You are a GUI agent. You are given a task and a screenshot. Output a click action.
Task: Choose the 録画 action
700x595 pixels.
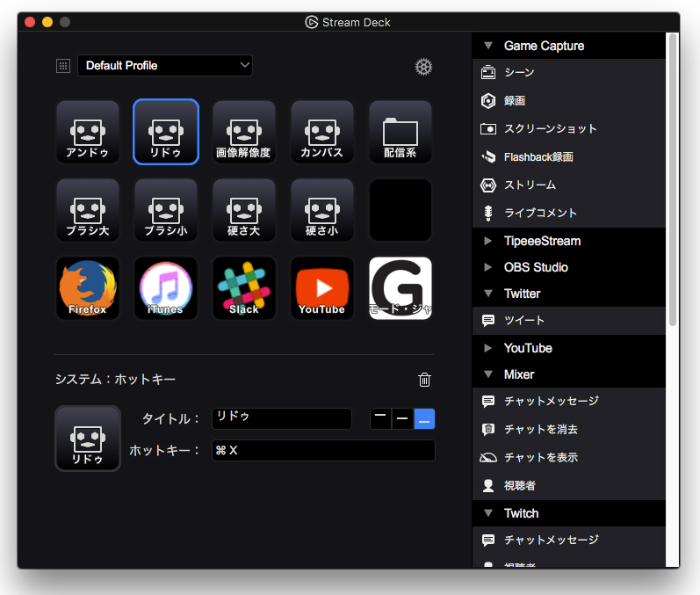point(568,100)
